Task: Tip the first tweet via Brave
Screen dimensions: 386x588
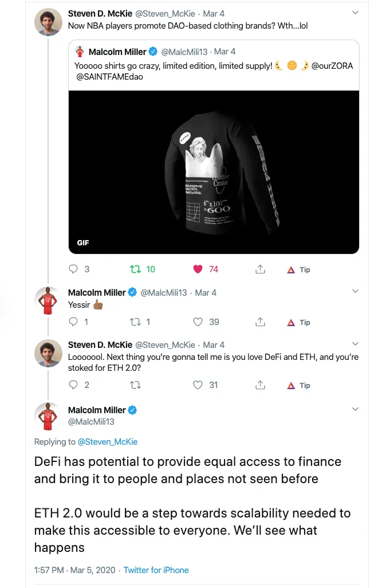Action: [x=299, y=269]
